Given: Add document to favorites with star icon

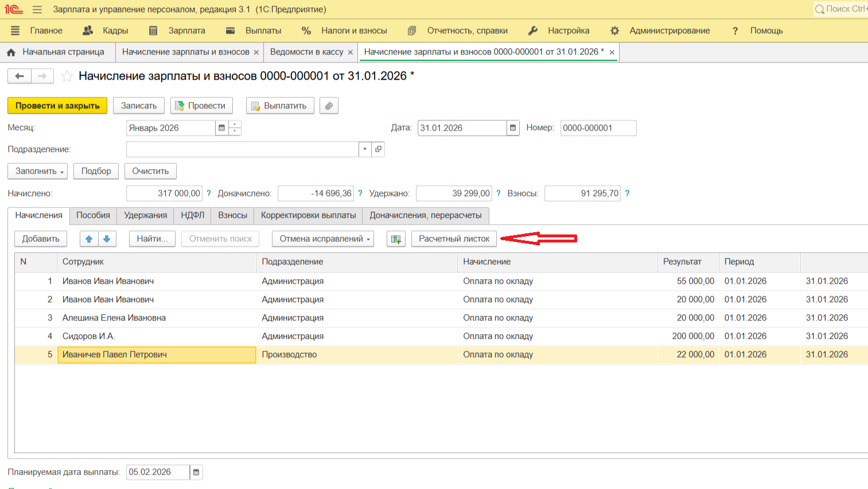Looking at the screenshot, I should 67,76.
